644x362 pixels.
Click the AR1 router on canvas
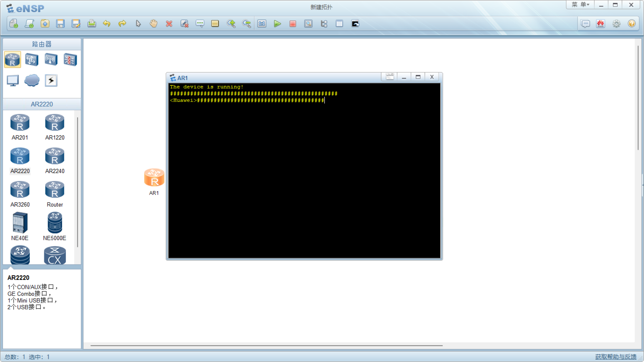click(x=154, y=178)
